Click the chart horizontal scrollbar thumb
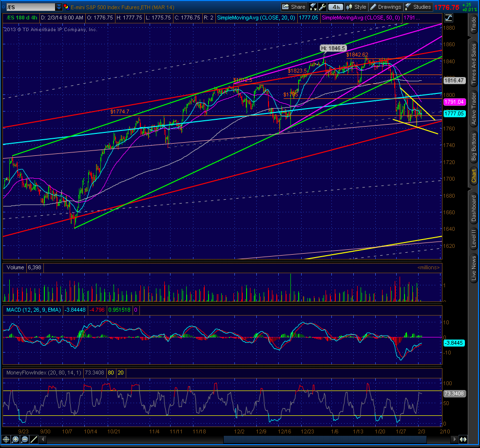Viewport: 480px width, 448px height. coord(325,439)
